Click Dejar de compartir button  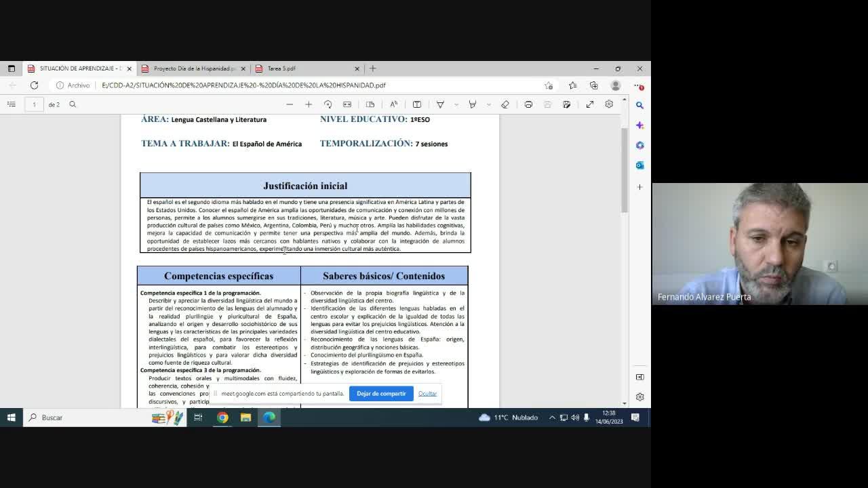click(x=381, y=394)
